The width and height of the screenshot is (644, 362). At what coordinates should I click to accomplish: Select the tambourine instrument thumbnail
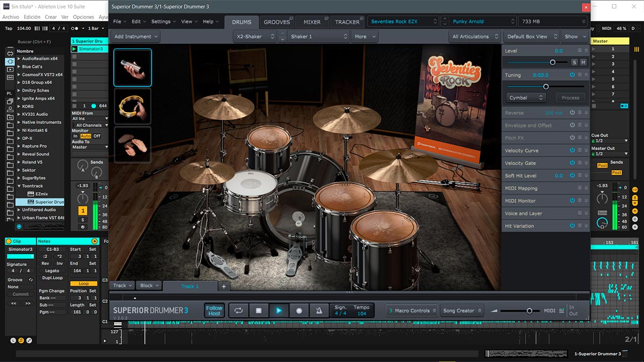[x=133, y=106]
